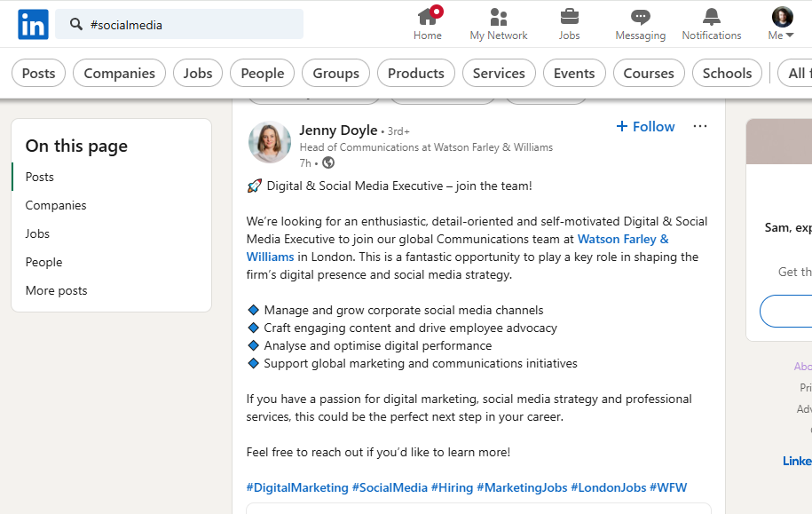Select the People filter pill
This screenshot has width=812, height=514.
coord(262,73)
